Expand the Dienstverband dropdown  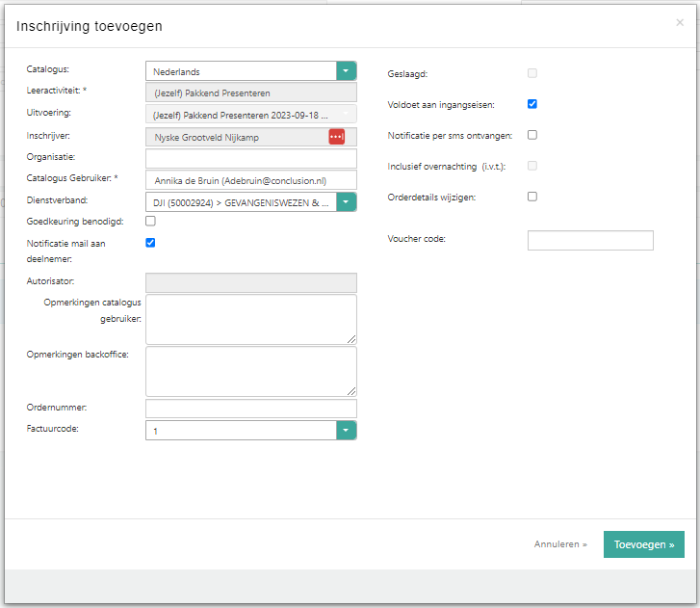click(346, 201)
